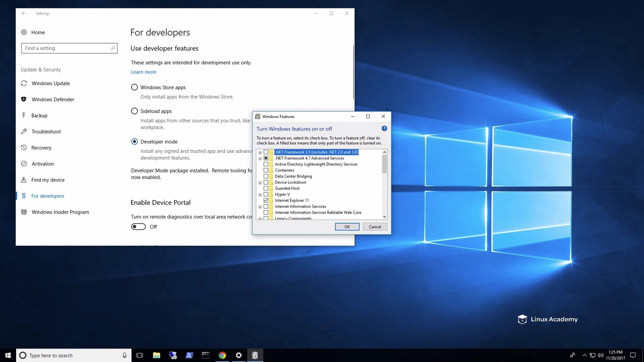Check the Containers feature checkbox
The height and width of the screenshot is (362, 644).
tap(266, 170)
